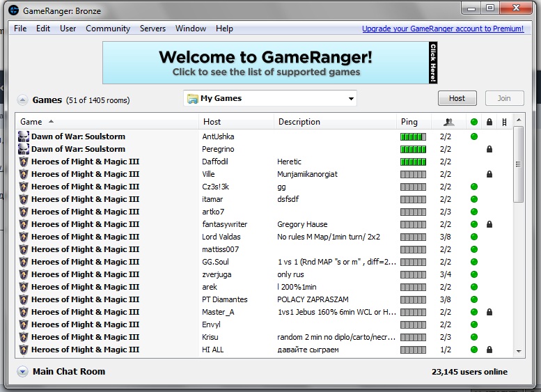
Task: Click Upgrade your GameRanger account to Premium link
Action: [x=443, y=29]
